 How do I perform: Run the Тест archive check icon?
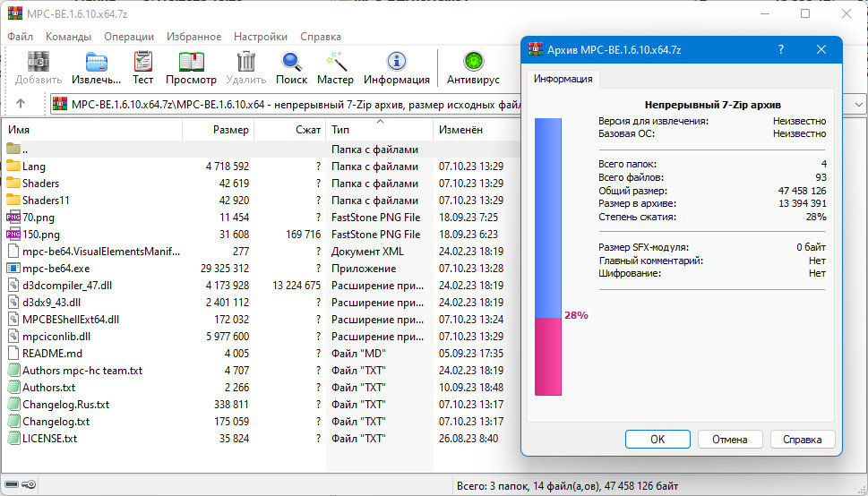pyautogui.click(x=142, y=62)
